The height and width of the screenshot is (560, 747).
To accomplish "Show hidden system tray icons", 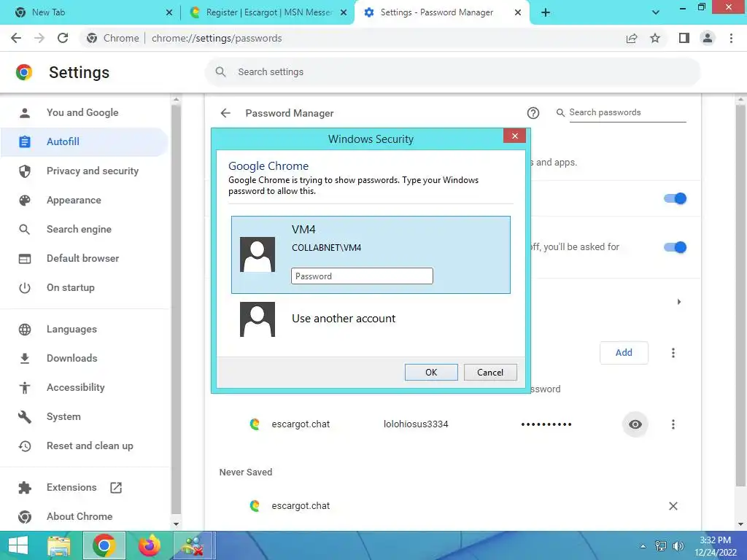I will pyautogui.click(x=643, y=546).
